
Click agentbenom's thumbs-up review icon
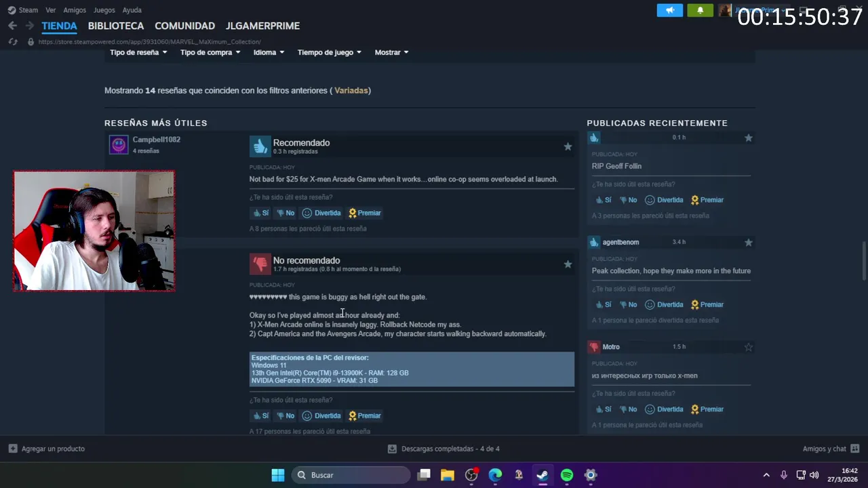pyautogui.click(x=594, y=242)
